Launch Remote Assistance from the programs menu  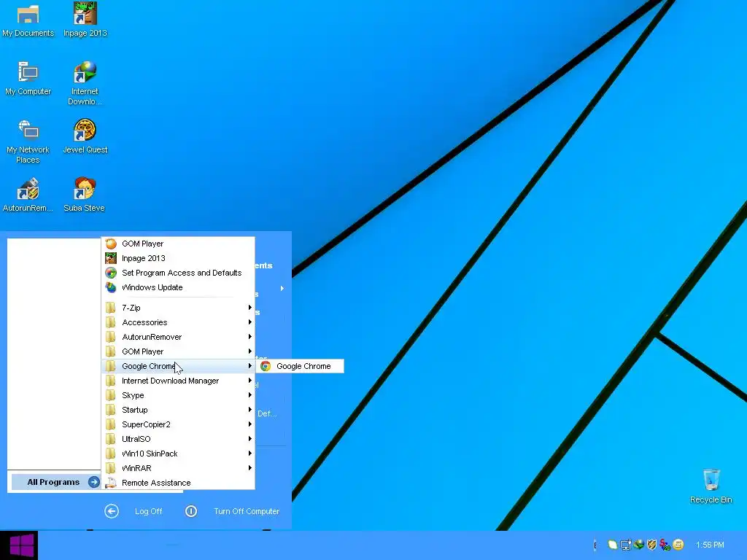[x=178, y=483]
